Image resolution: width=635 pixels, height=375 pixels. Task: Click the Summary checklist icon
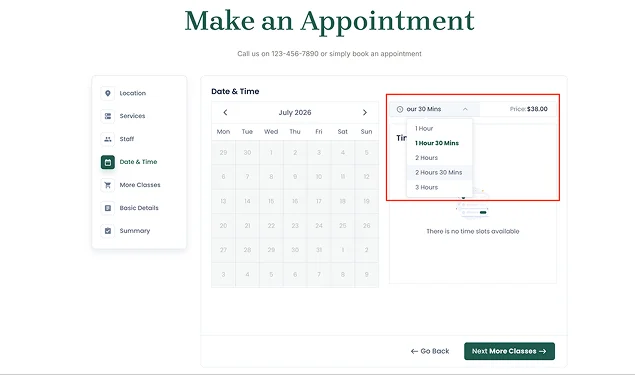(x=108, y=231)
